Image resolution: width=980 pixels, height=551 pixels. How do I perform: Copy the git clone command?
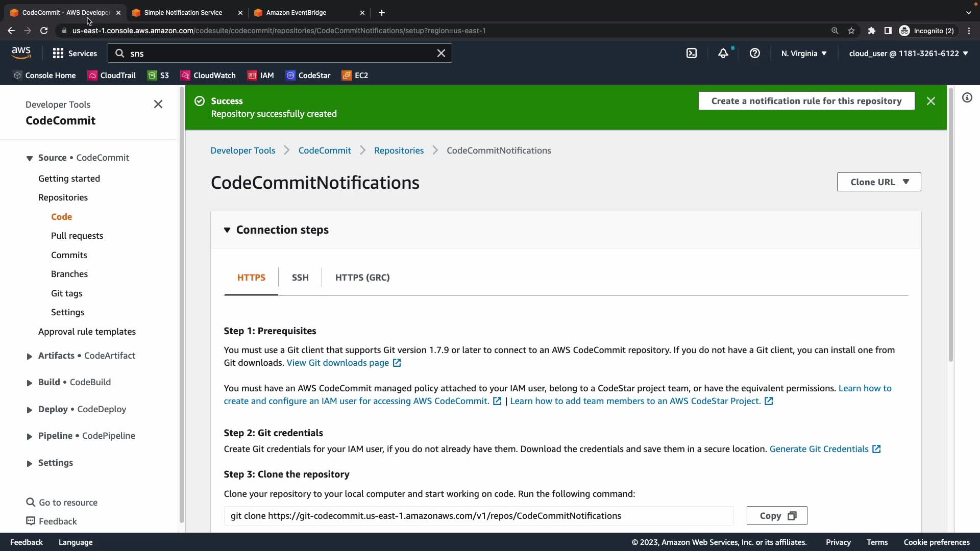777,516
